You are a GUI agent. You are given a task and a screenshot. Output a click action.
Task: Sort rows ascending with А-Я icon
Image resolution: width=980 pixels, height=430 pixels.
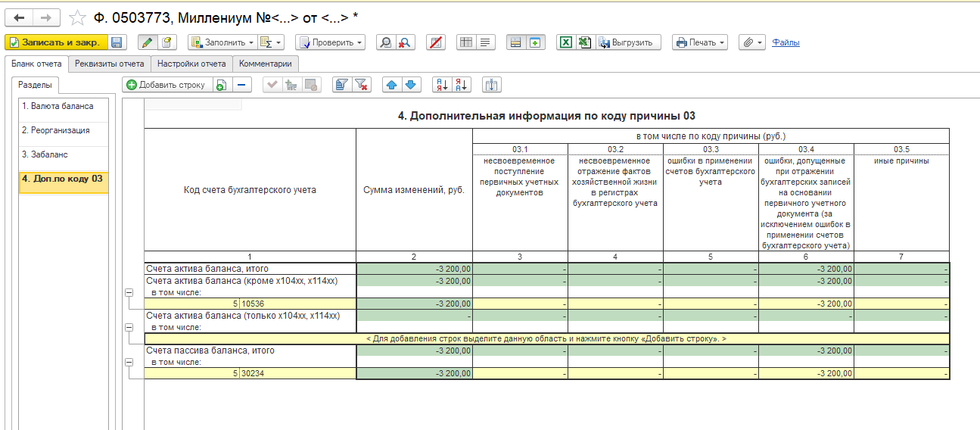(x=441, y=85)
